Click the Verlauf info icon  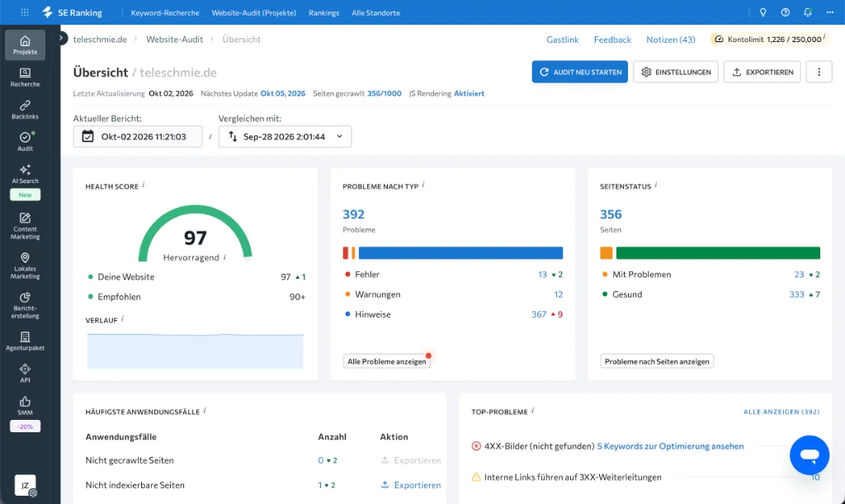coord(122,318)
